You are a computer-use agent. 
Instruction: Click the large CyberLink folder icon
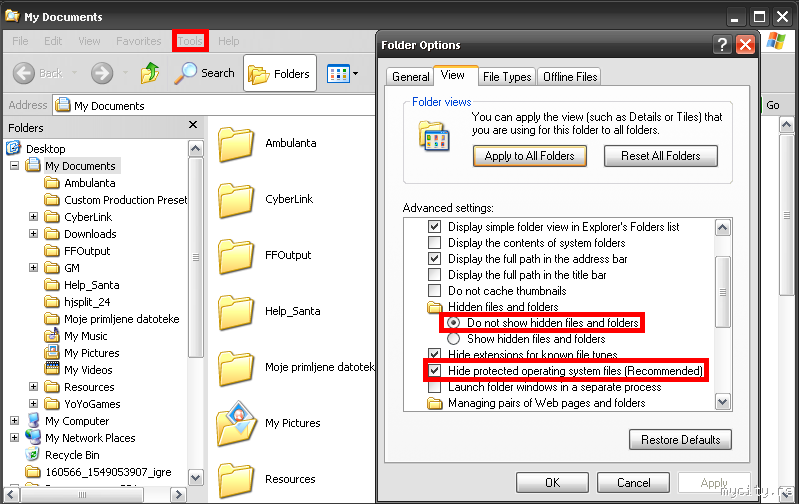(x=235, y=200)
